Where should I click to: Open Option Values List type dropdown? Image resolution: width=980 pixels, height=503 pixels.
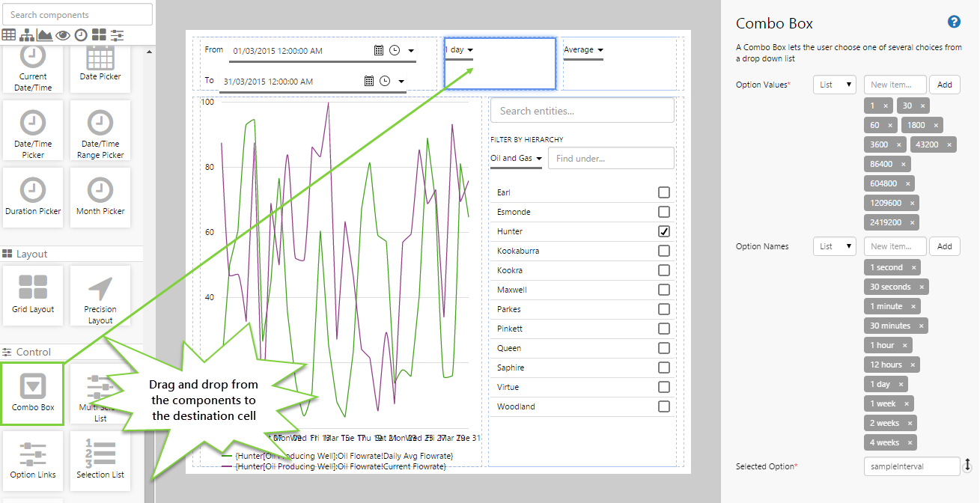click(x=835, y=85)
